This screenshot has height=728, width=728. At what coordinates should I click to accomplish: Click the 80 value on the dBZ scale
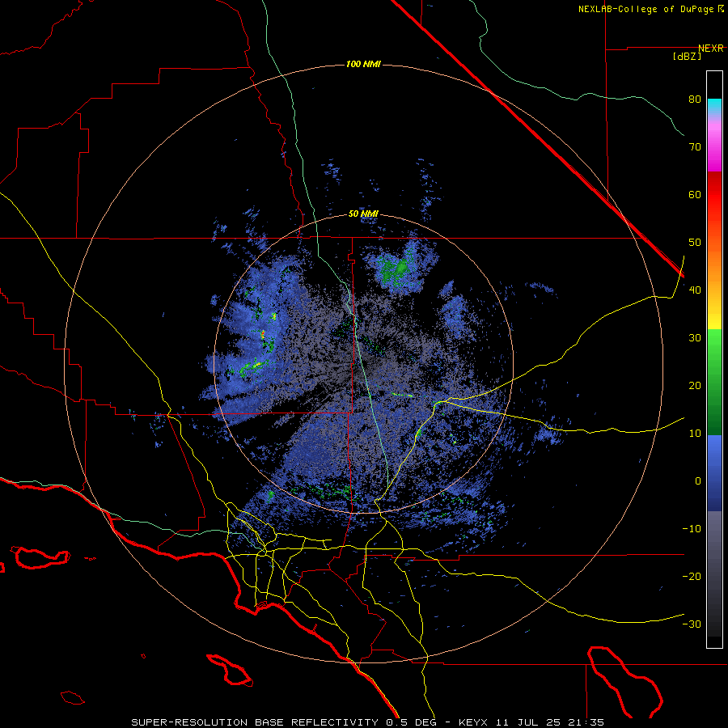tap(695, 99)
